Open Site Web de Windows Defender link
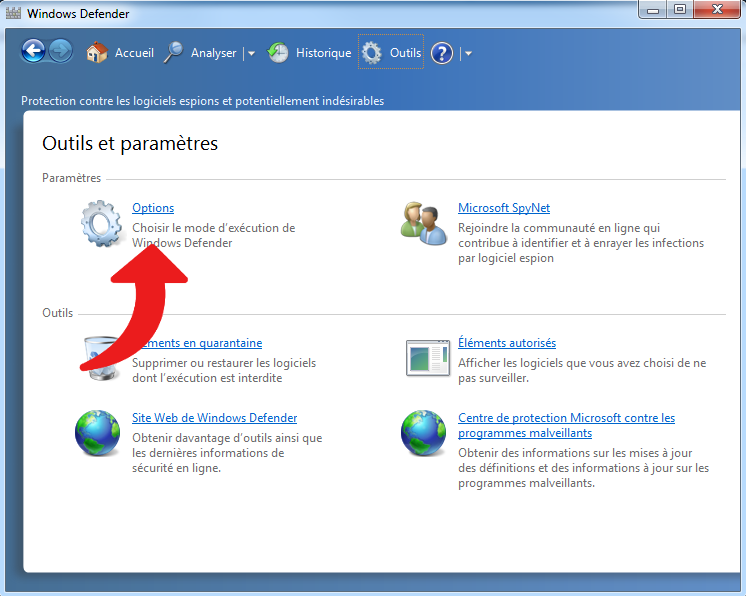The height and width of the screenshot is (596, 746). 215,418
